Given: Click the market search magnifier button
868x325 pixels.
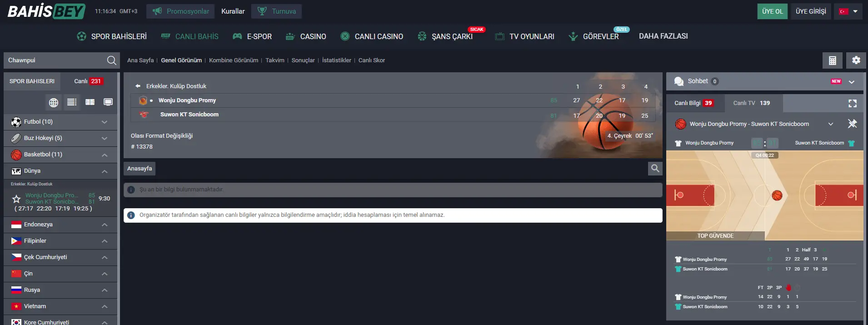Looking at the screenshot, I should [655, 169].
